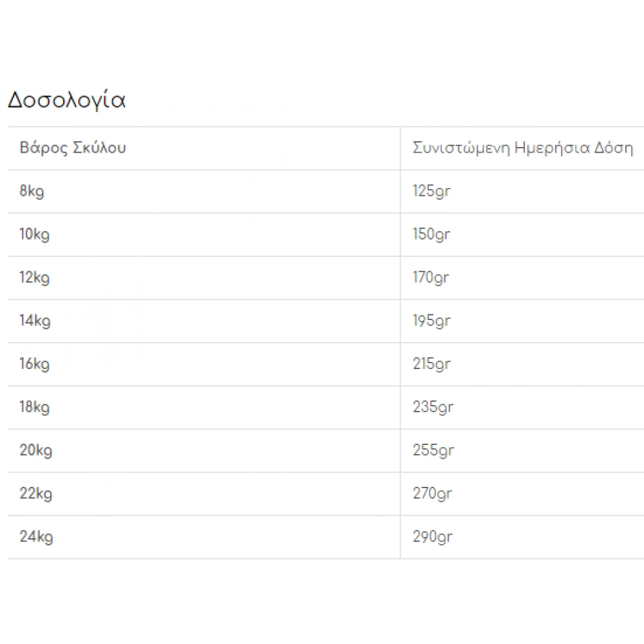Select the 290gr dose cell
Screen dimensions: 644x644
coord(433,536)
